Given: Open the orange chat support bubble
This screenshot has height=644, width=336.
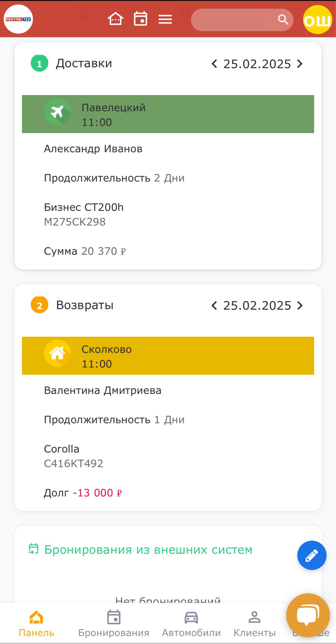Looking at the screenshot, I should point(308,615).
